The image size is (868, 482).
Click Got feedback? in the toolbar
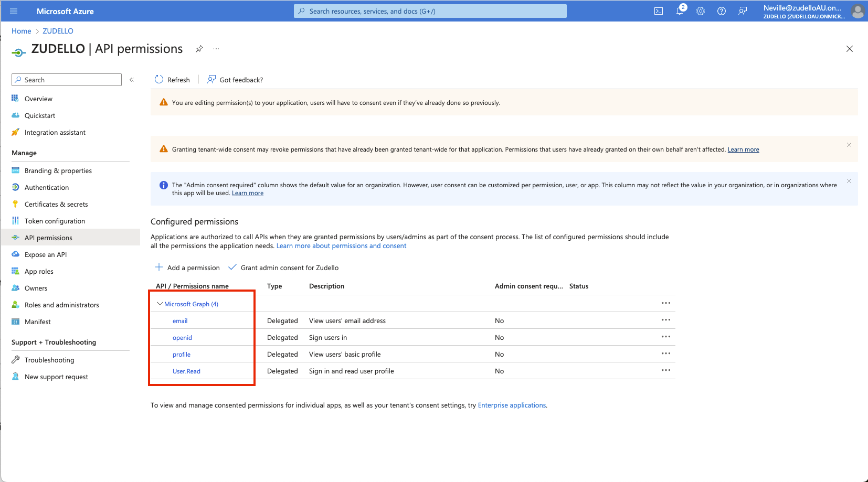(235, 80)
